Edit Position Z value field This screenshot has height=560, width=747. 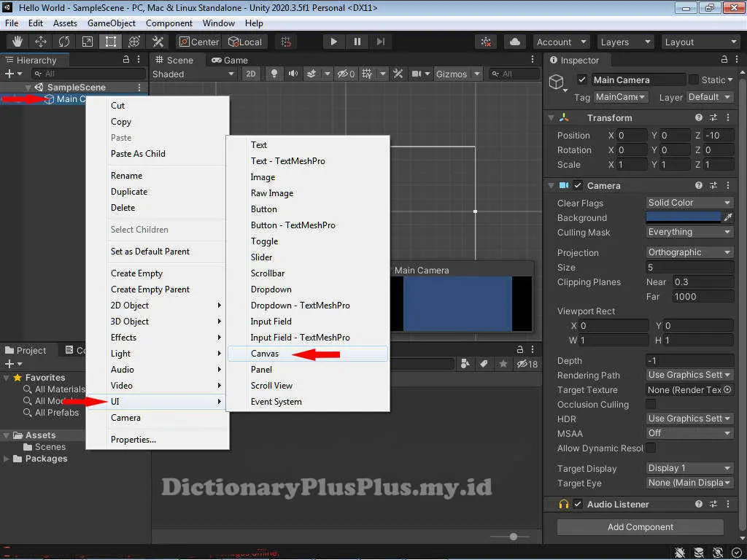719,135
